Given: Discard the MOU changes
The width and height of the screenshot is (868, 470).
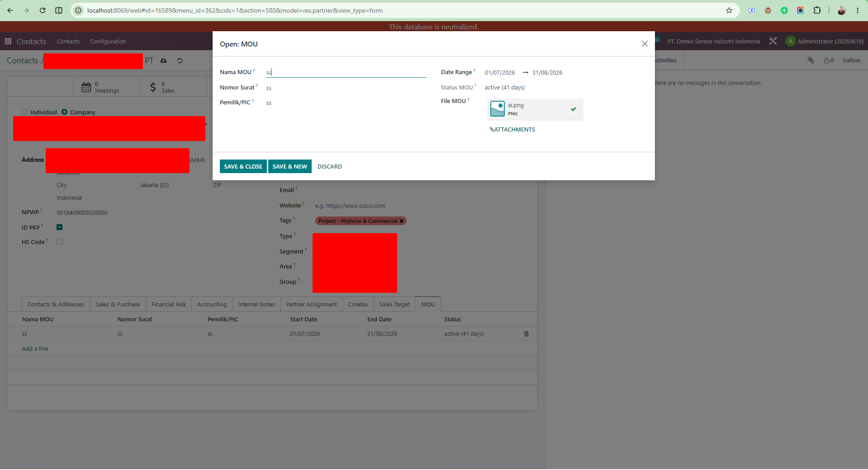Looking at the screenshot, I should click(x=330, y=166).
